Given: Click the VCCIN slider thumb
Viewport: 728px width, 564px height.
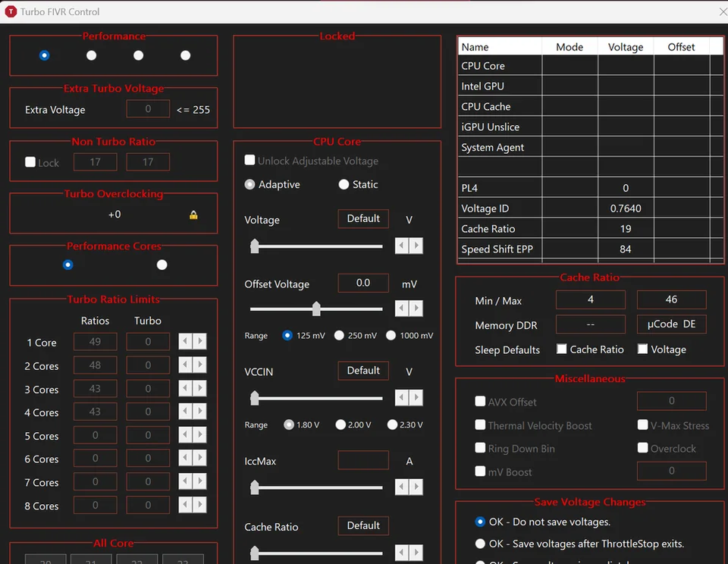Looking at the screenshot, I should point(255,398).
